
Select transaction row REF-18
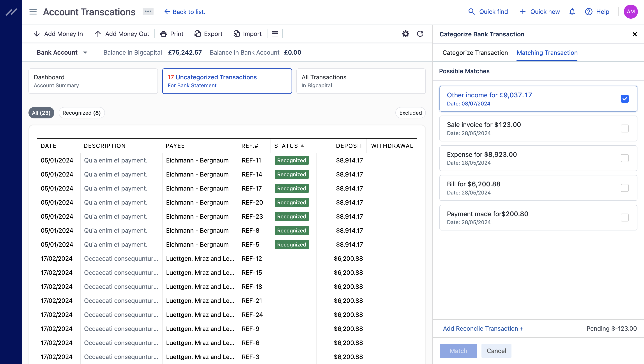click(x=227, y=286)
